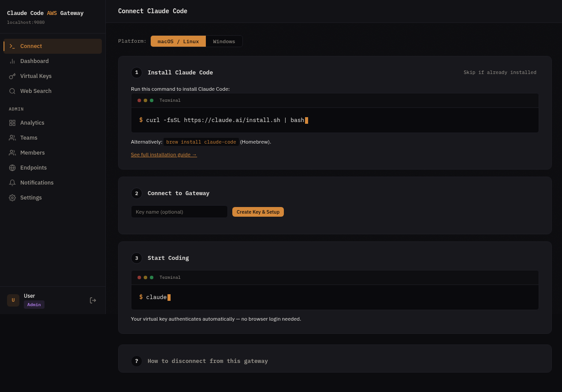Click the Virtual Keys key icon
The height and width of the screenshot is (392, 562).
tap(12, 76)
